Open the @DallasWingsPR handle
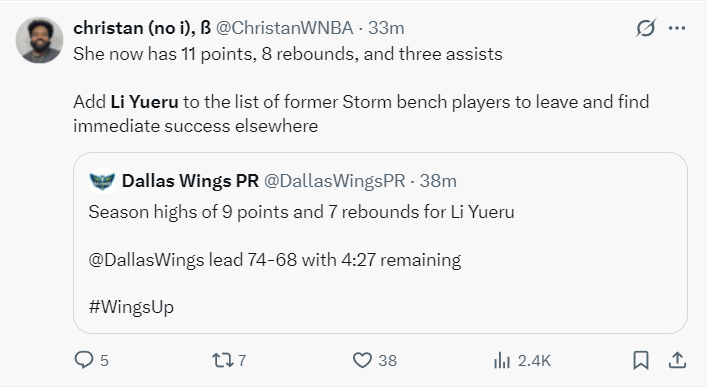The height and width of the screenshot is (389, 707). 334,181
